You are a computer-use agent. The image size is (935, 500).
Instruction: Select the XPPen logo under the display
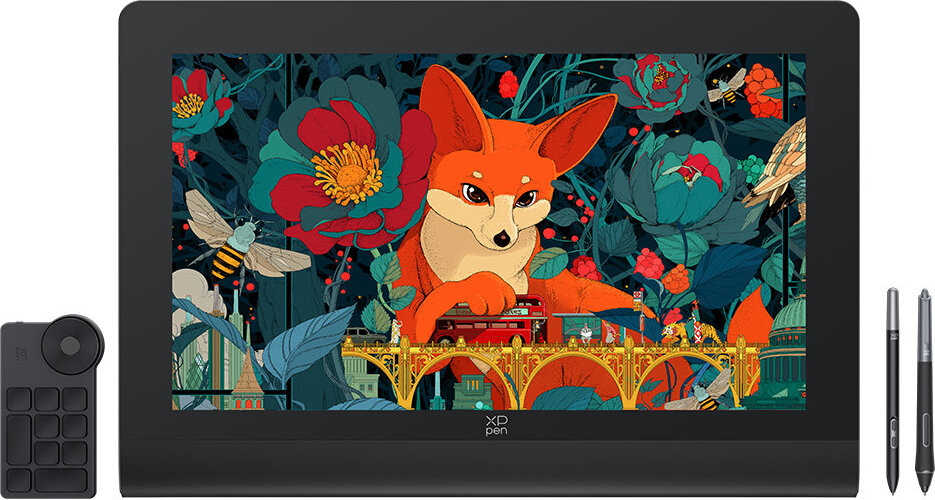click(496, 425)
